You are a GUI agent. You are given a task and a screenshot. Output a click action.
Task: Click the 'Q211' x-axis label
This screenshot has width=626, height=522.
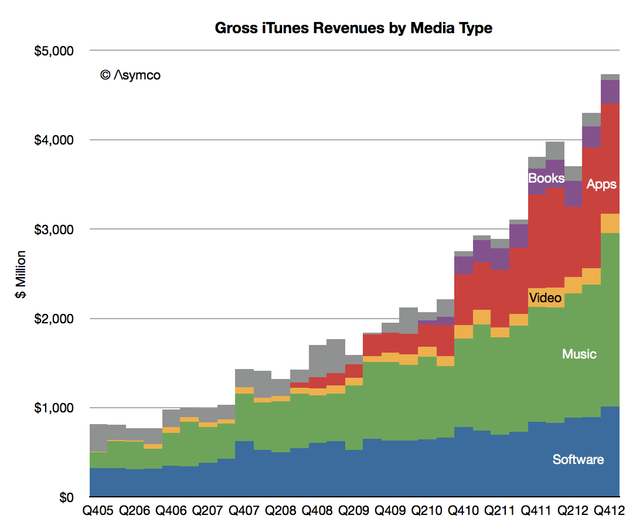[500, 510]
